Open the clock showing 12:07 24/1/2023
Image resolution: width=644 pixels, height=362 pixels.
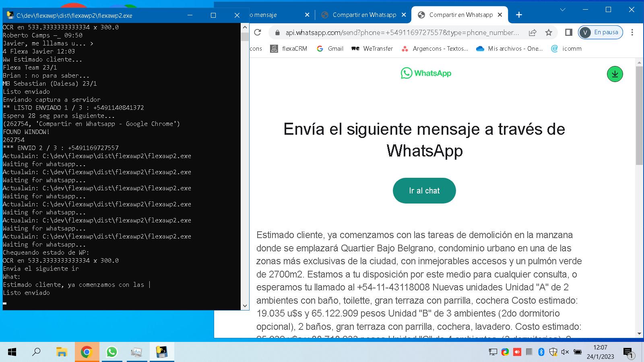pos(600,352)
